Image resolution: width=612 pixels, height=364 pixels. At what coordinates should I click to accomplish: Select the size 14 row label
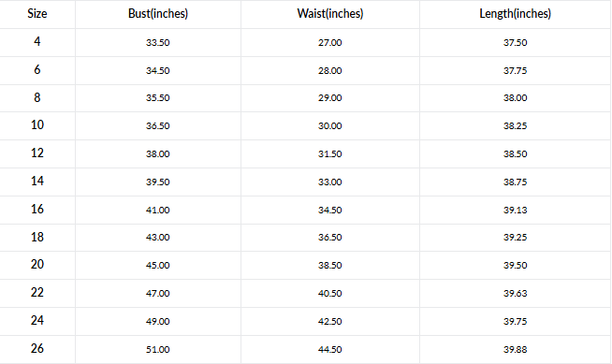(x=37, y=181)
